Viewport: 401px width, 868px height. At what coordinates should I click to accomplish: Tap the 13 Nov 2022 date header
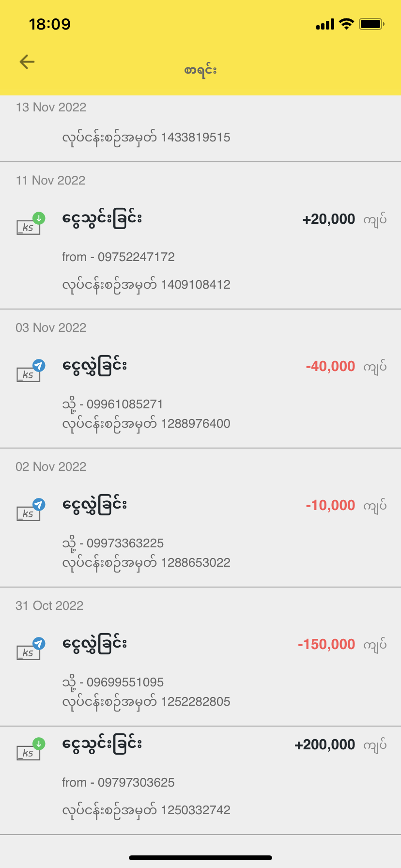pyautogui.click(x=51, y=107)
